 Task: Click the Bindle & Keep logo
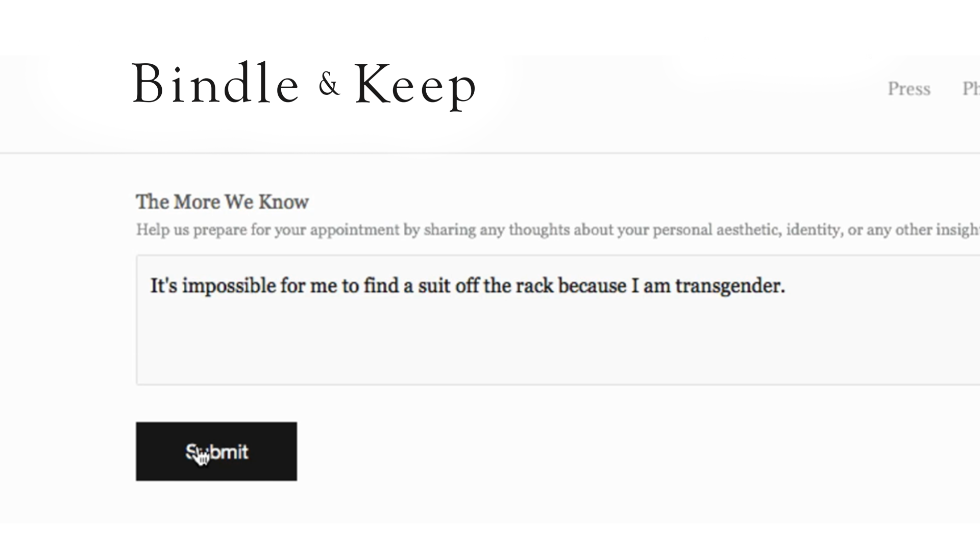tap(304, 84)
